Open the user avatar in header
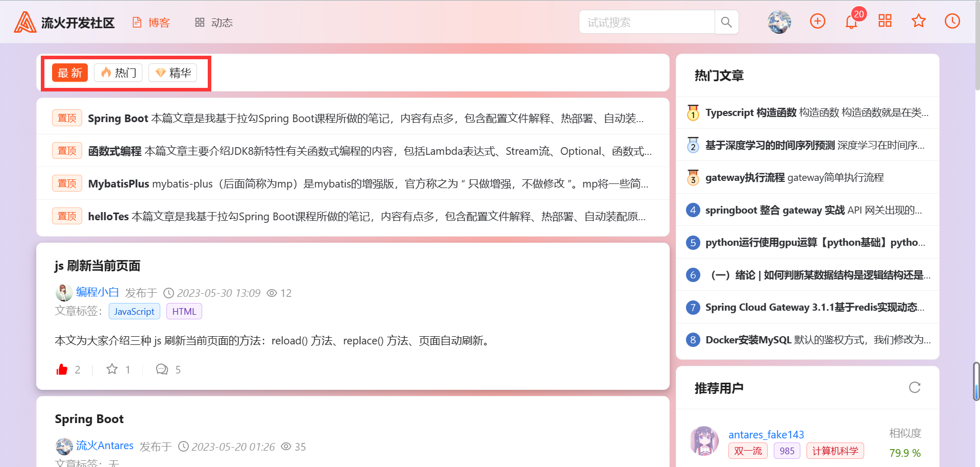This screenshot has width=980, height=467. tap(779, 22)
